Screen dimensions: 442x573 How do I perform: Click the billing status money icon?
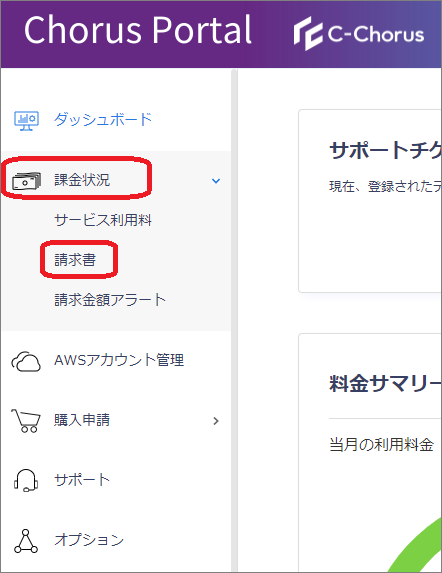pyautogui.click(x=26, y=181)
